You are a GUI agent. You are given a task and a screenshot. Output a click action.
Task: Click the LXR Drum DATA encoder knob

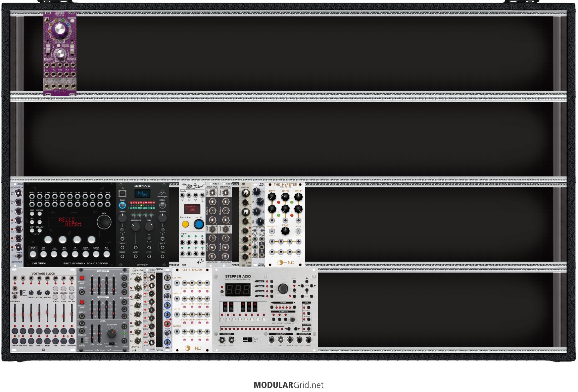[x=104, y=222]
